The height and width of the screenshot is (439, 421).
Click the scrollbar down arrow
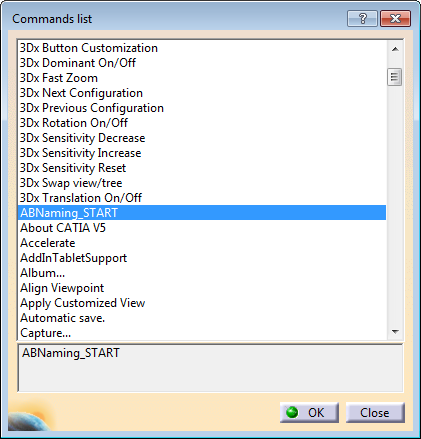pos(395,331)
